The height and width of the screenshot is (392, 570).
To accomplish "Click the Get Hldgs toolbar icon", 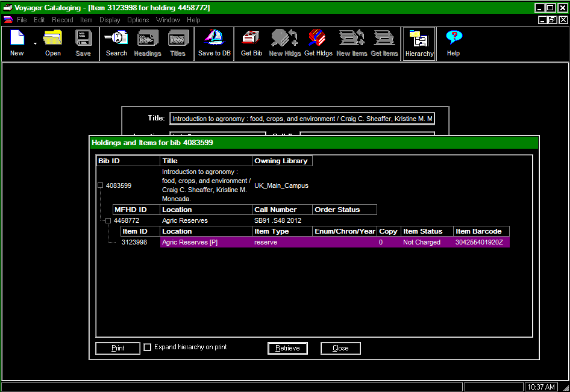I will point(318,39).
